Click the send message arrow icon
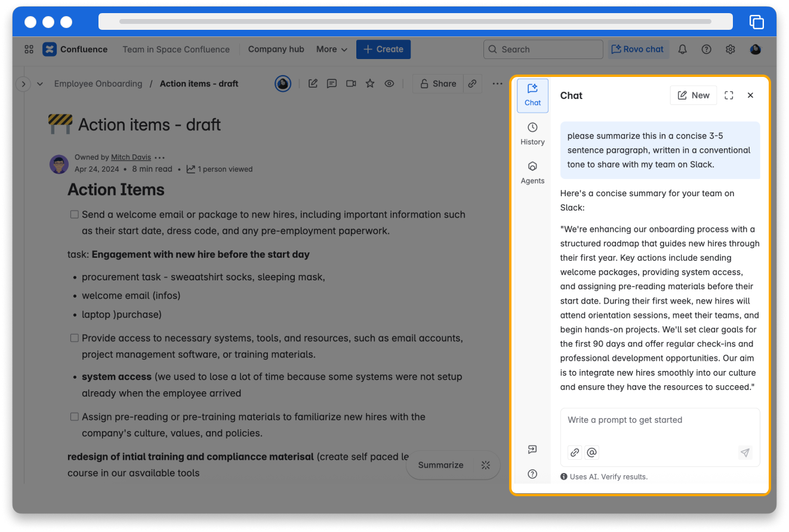Image resolution: width=789 pixels, height=532 pixels. (x=745, y=453)
